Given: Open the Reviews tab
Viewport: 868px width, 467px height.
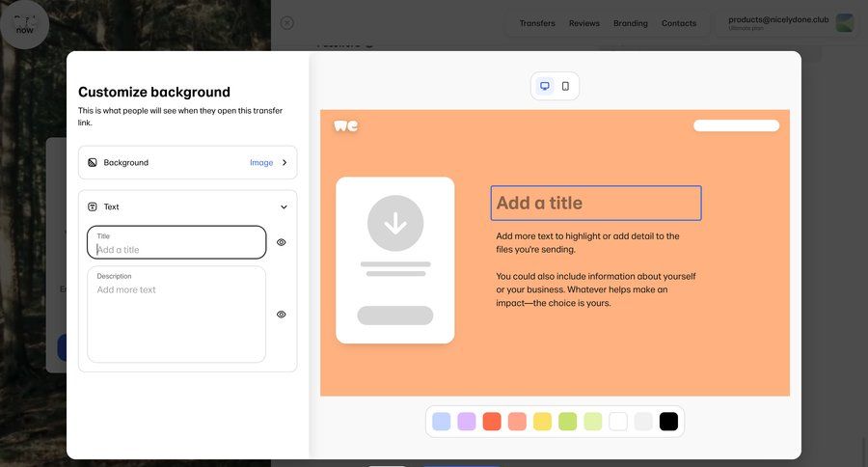Looking at the screenshot, I should [584, 23].
